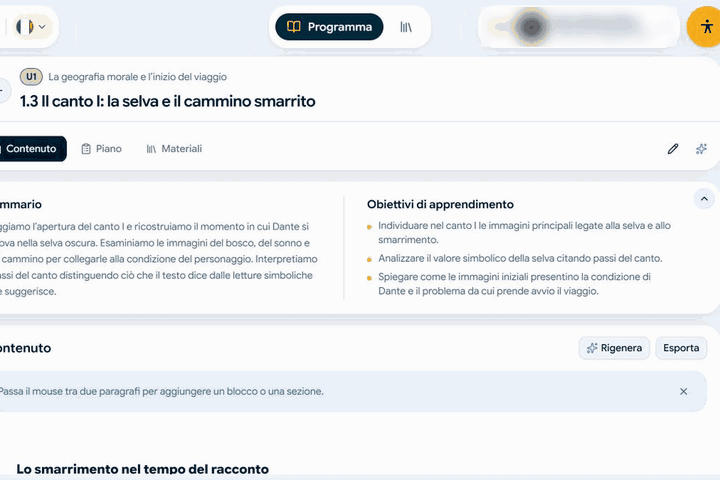The image size is (720, 480).
Task: Switch to the Piano tab
Action: 101,149
